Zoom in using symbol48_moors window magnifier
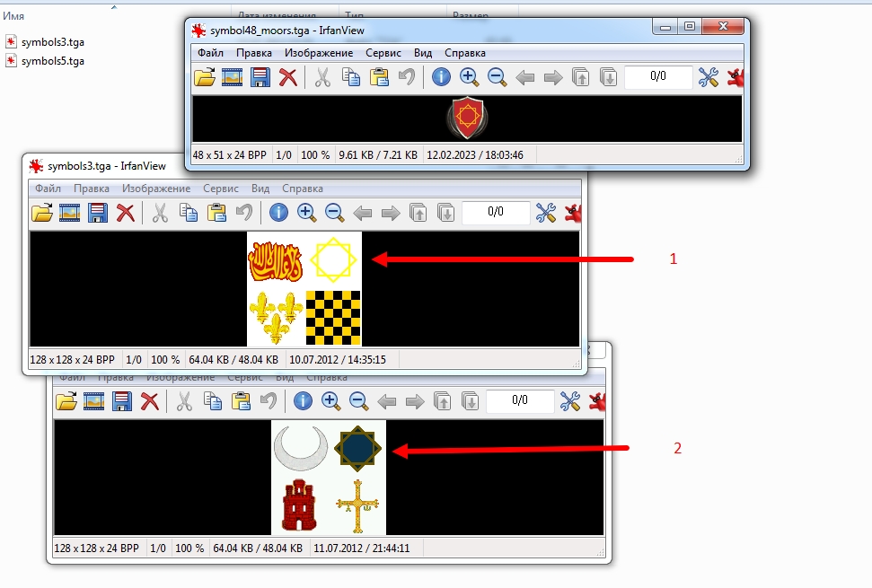Image resolution: width=872 pixels, height=588 pixels. [469, 77]
